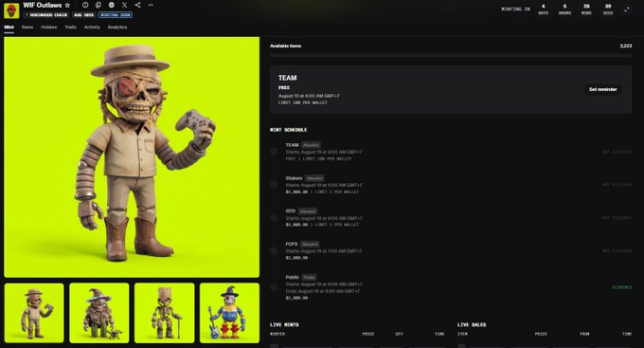Click the Public tag in the schedule
This screenshot has width=644, height=348.
[310, 277]
